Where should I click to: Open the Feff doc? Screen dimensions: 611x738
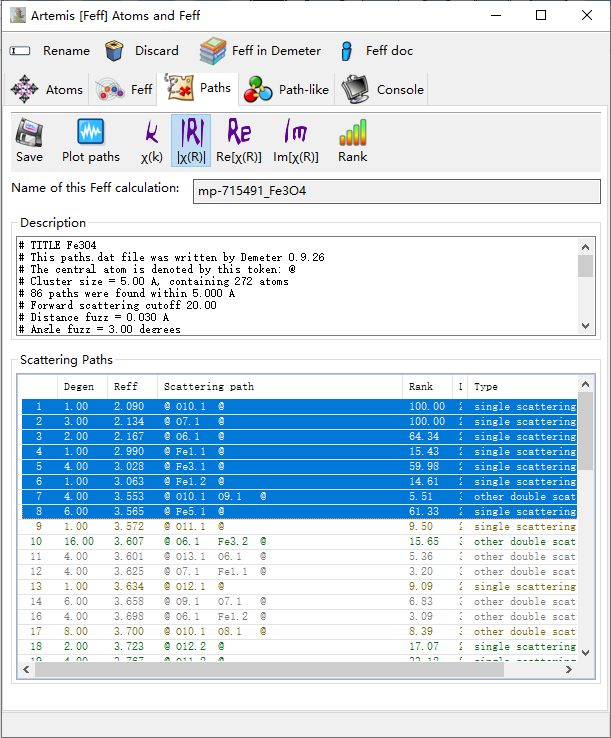click(x=375, y=51)
